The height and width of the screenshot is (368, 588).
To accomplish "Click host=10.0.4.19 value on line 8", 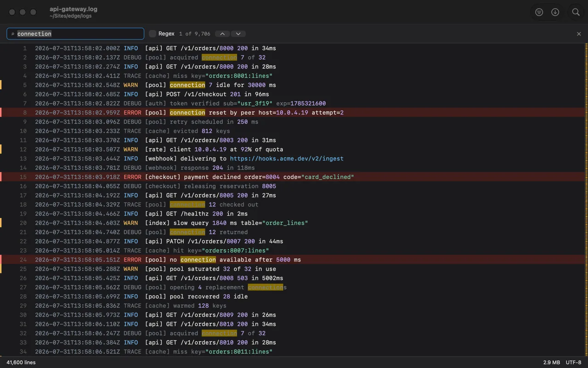I will coord(283,113).
